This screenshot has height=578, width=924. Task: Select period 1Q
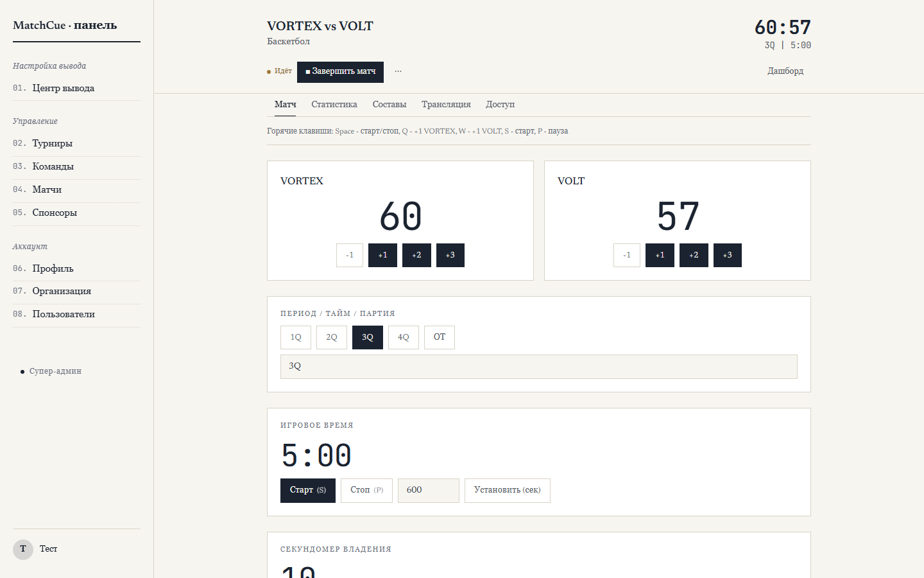click(x=296, y=337)
